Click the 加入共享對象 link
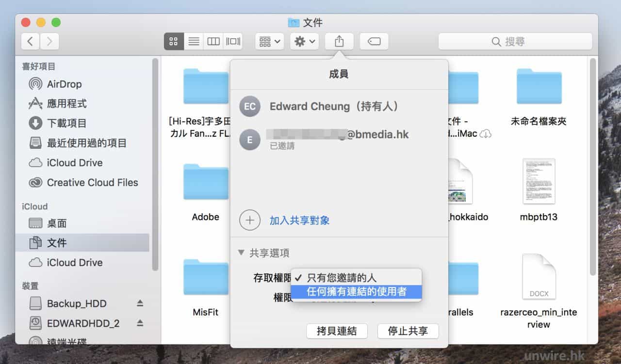Screen dimensions: 621x364 point(299,220)
